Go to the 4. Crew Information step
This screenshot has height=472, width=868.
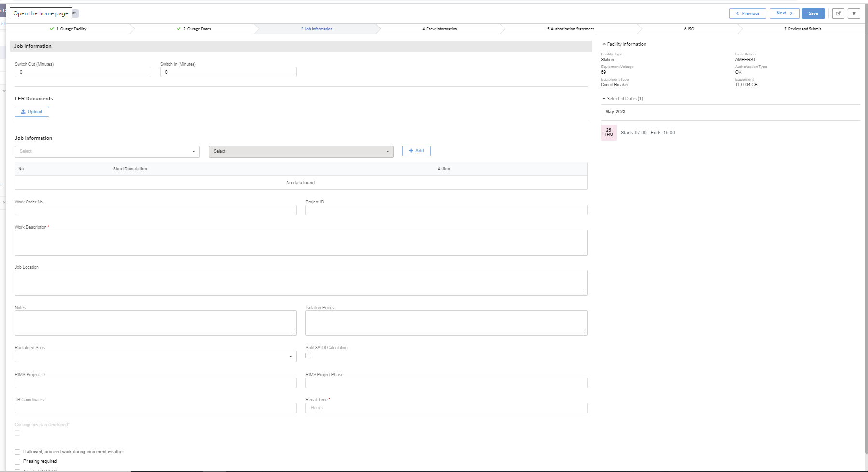439,29
